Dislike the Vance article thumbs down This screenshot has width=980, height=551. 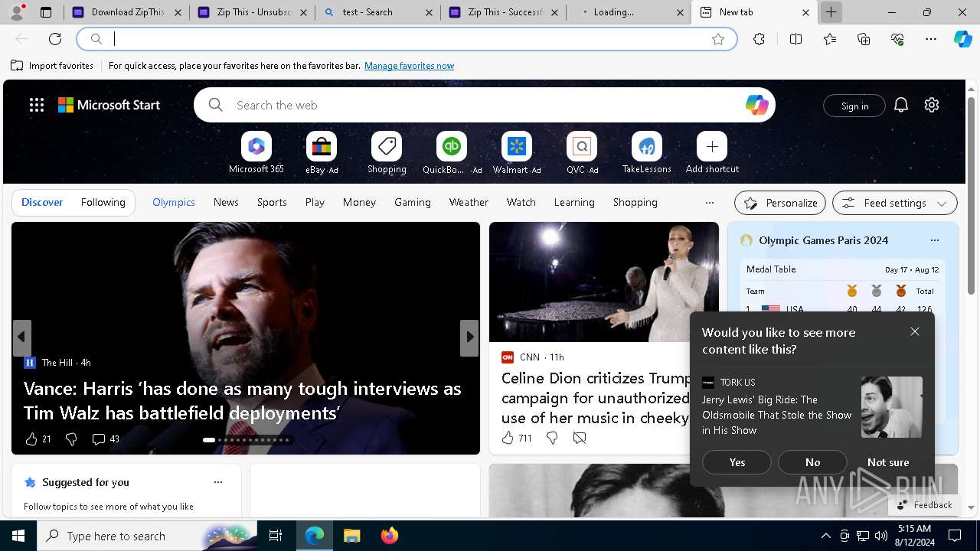[71, 439]
